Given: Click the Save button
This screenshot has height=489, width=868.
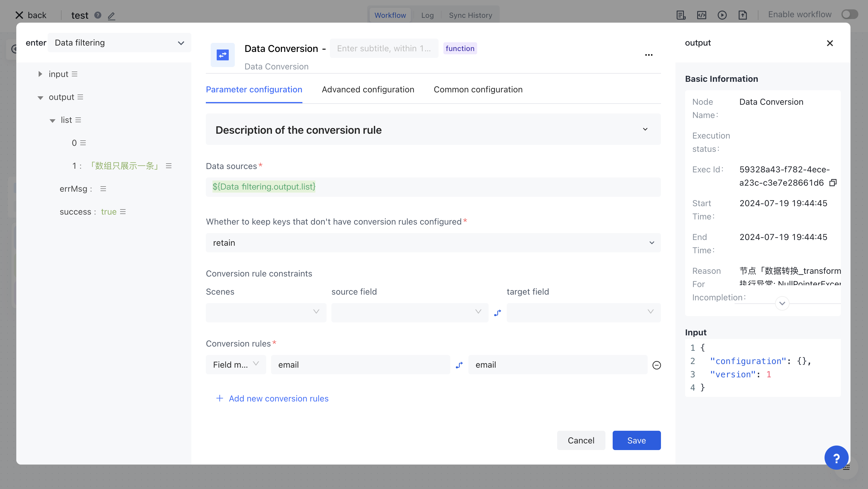Looking at the screenshot, I should click(636, 440).
